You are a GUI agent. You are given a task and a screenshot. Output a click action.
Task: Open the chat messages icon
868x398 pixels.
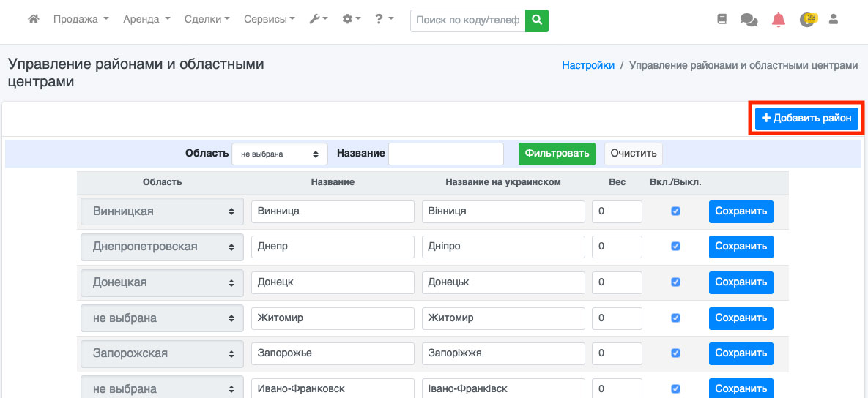[749, 20]
